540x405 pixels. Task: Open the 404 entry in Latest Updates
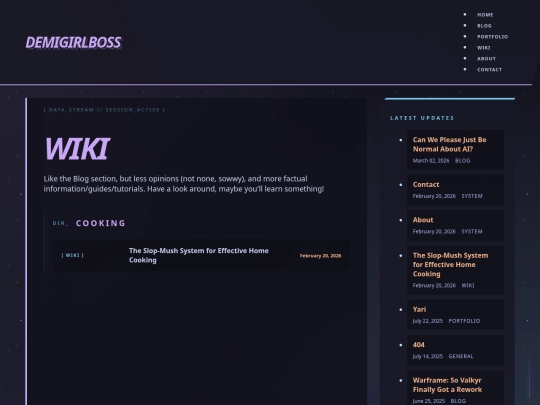(418, 345)
